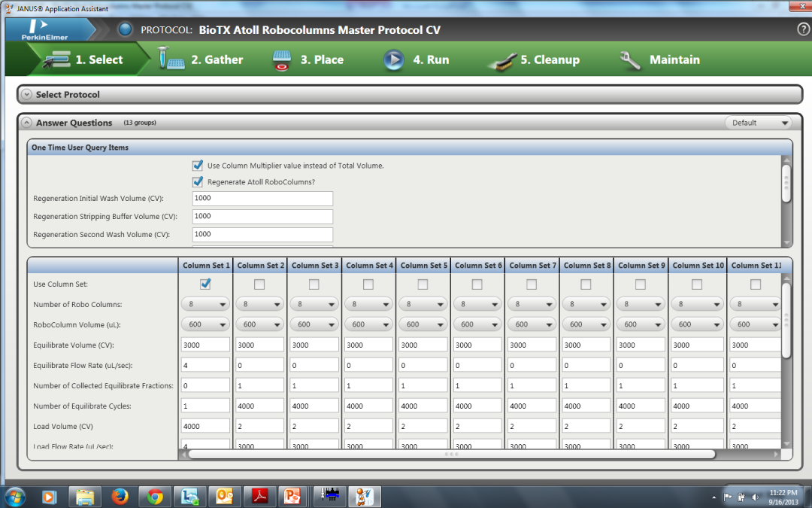The height and width of the screenshot is (508, 812).
Task: Click the clock in system tray
Action: (783, 497)
